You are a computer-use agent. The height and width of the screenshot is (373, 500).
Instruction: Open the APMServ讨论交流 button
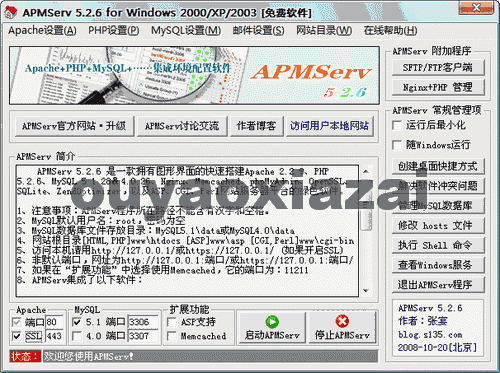[182, 126]
